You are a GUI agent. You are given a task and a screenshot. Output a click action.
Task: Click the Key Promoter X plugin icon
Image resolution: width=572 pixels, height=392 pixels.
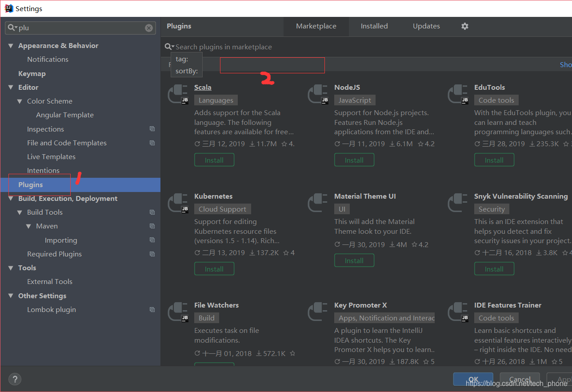coord(318,312)
